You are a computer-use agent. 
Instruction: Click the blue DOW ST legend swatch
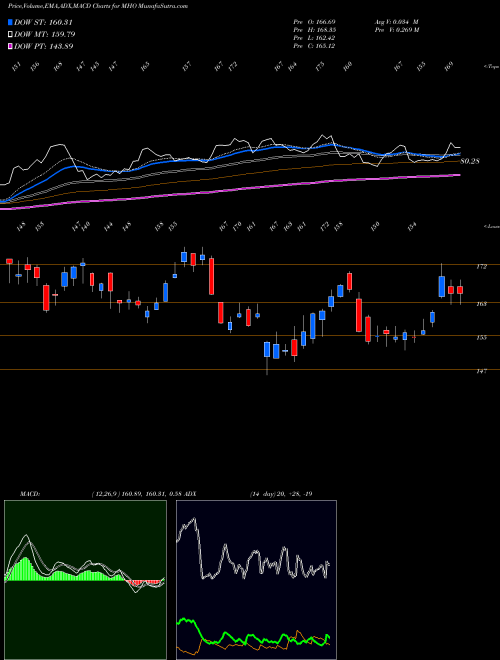11,22
